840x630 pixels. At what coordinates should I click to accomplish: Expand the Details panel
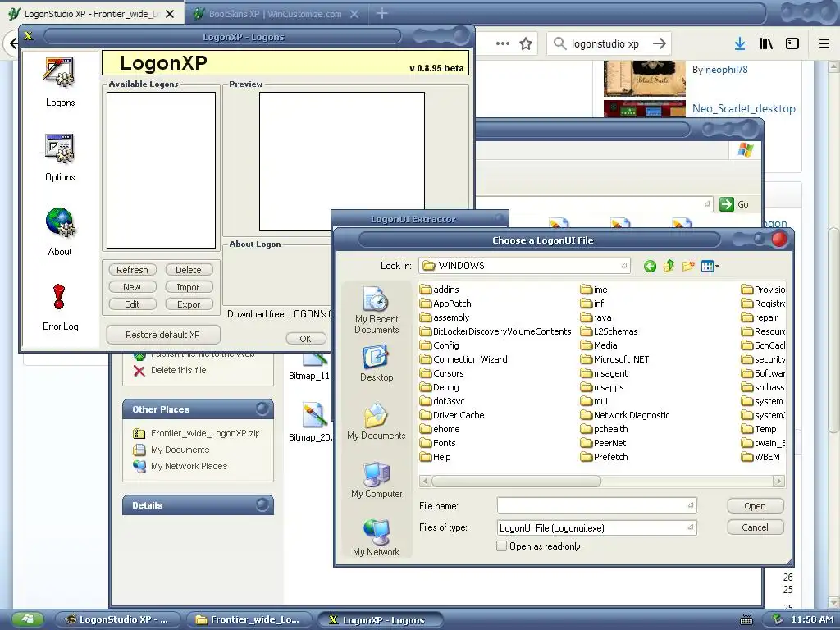tap(262, 505)
